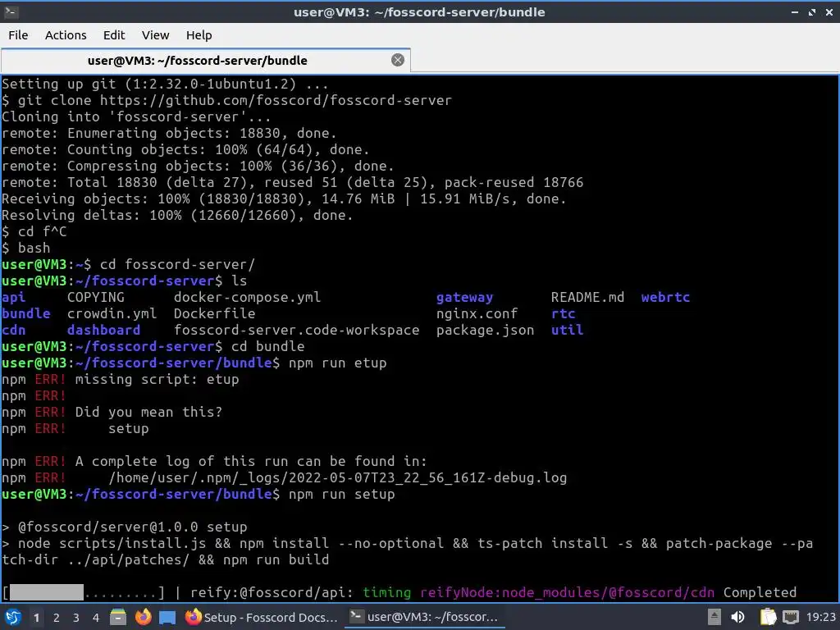
Task: Click the 'util' directory name in ls output
Action: click(x=567, y=330)
